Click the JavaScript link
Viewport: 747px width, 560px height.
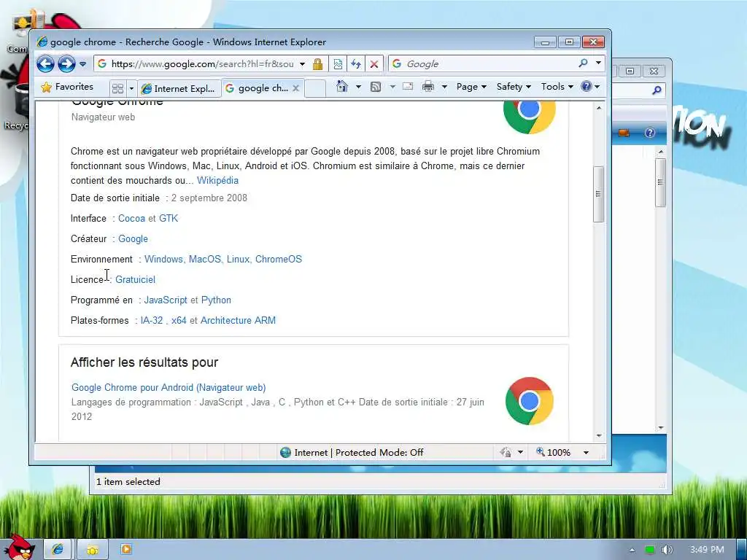click(x=166, y=300)
